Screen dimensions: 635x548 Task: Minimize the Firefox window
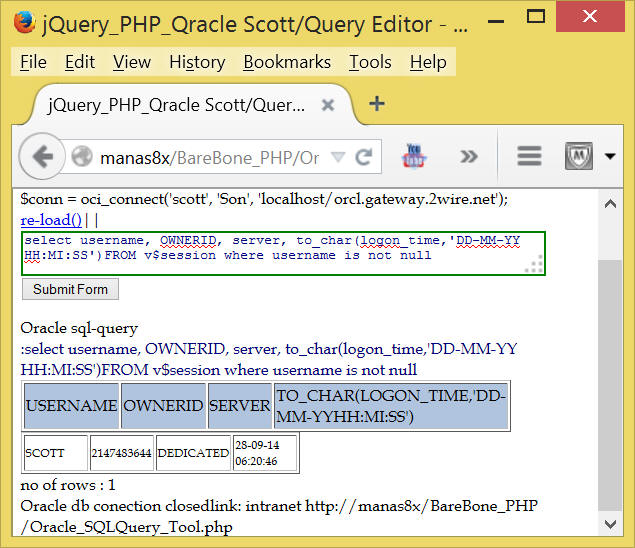coord(496,21)
